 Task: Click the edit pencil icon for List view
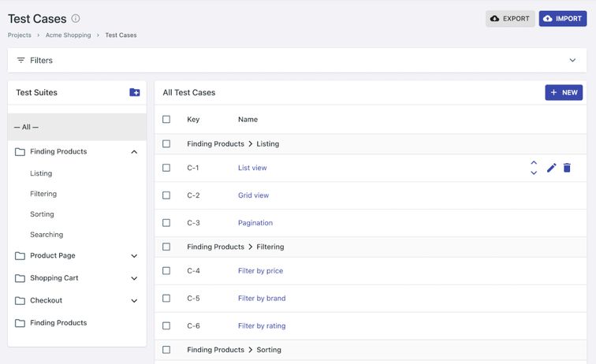tap(551, 168)
